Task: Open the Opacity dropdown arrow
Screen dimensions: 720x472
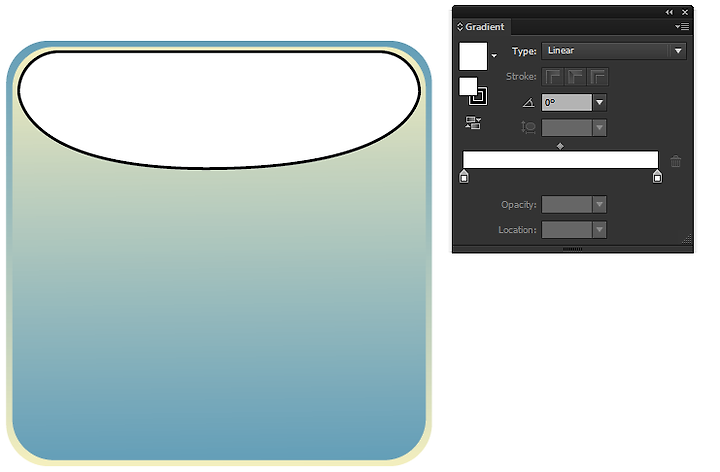Action: click(599, 205)
